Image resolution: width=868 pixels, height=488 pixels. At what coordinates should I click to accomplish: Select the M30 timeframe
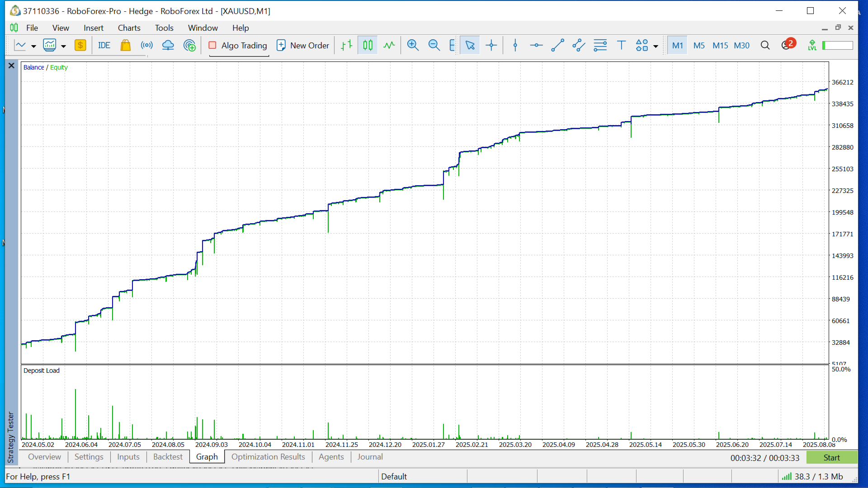click(741, 46)
